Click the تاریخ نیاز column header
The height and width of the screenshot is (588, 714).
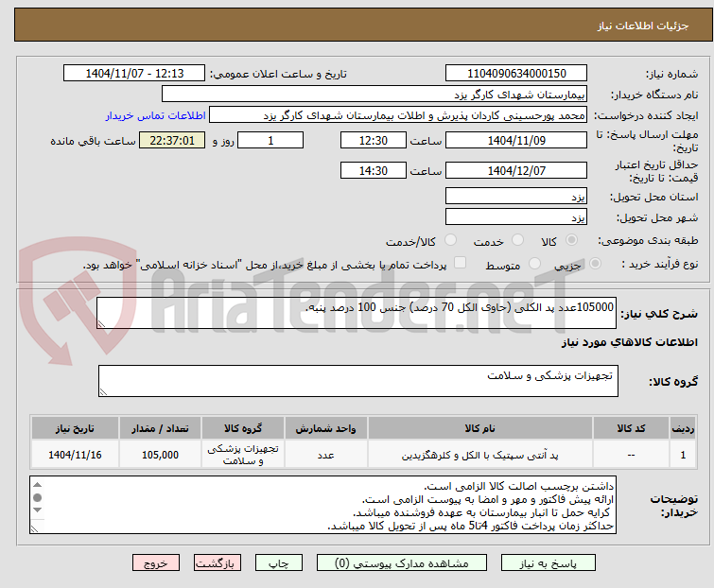tap(75, 428)
